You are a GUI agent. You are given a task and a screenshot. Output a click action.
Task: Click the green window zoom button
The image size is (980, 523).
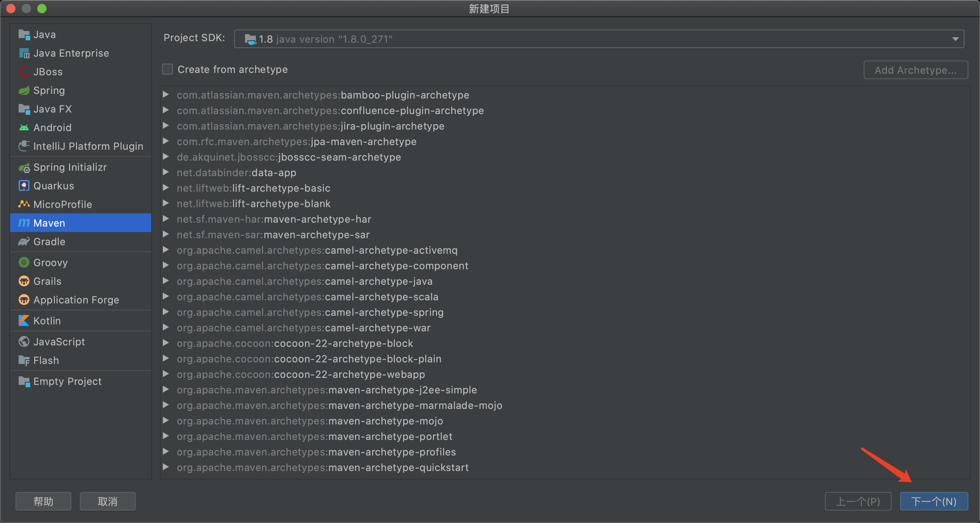[42, 9]
